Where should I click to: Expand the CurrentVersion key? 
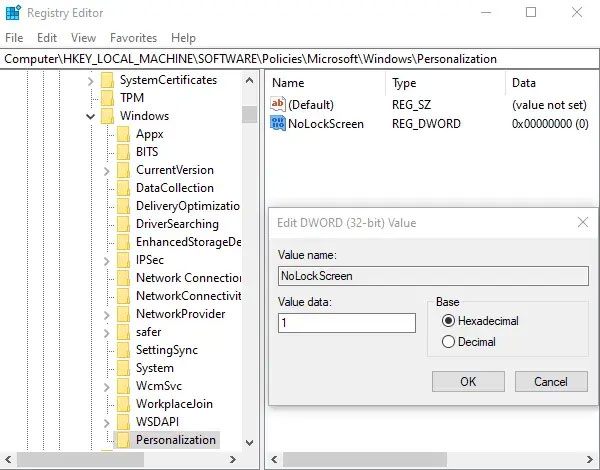tap(107, 171)
